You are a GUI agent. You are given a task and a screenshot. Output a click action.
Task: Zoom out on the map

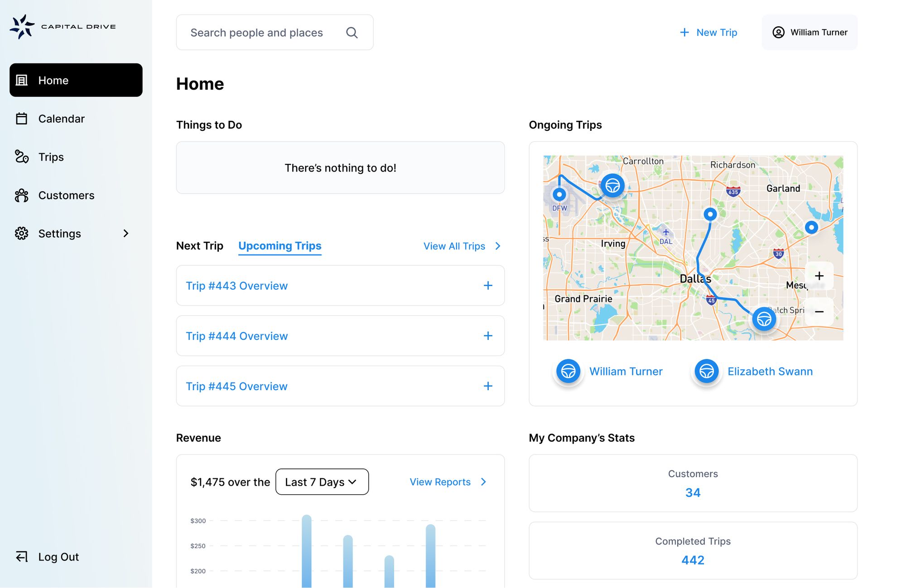click(819, 311)
